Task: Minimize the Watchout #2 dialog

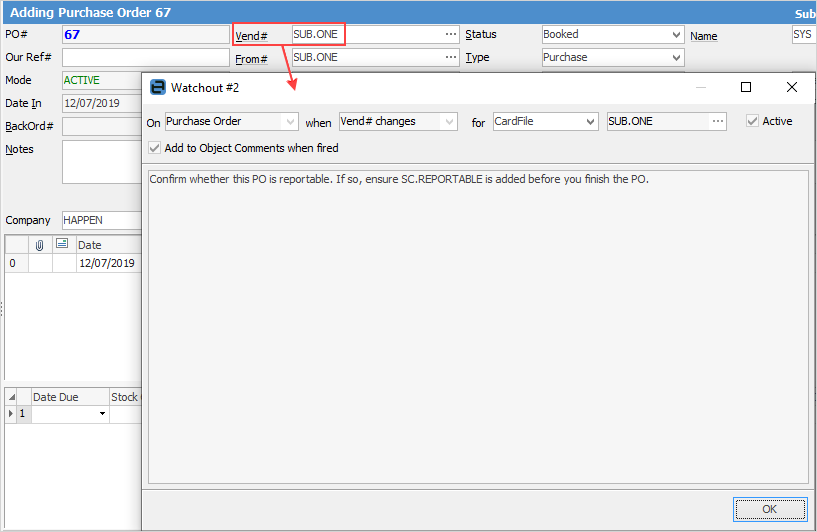Action: [701, 87]
